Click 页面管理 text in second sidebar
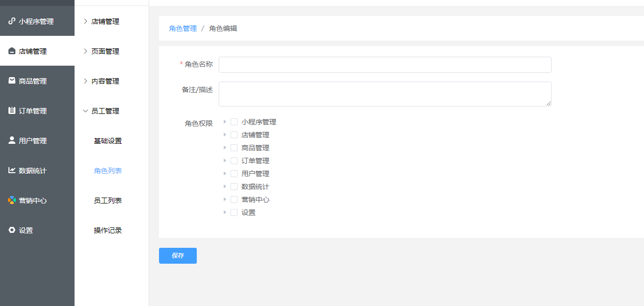The height and width of the screenshot is (306, 644). tap(105, 51)
